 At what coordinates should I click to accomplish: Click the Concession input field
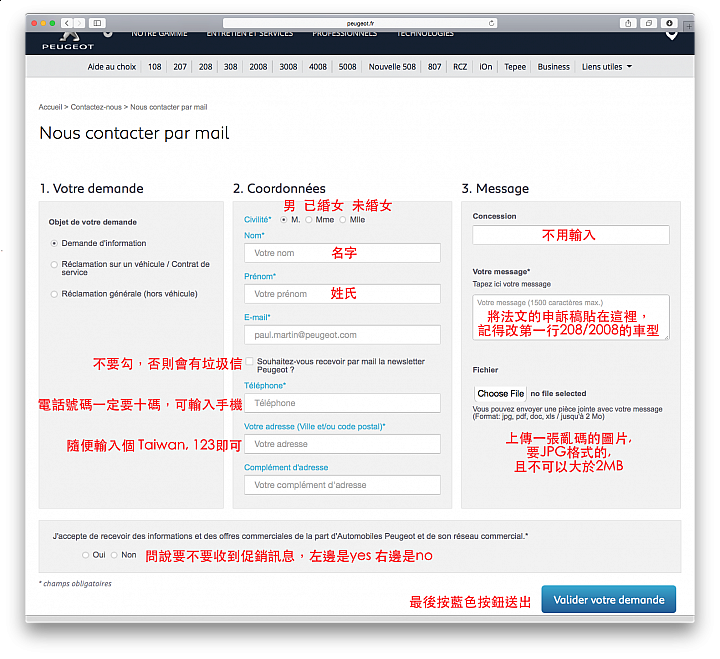click(x=571, y=235)
